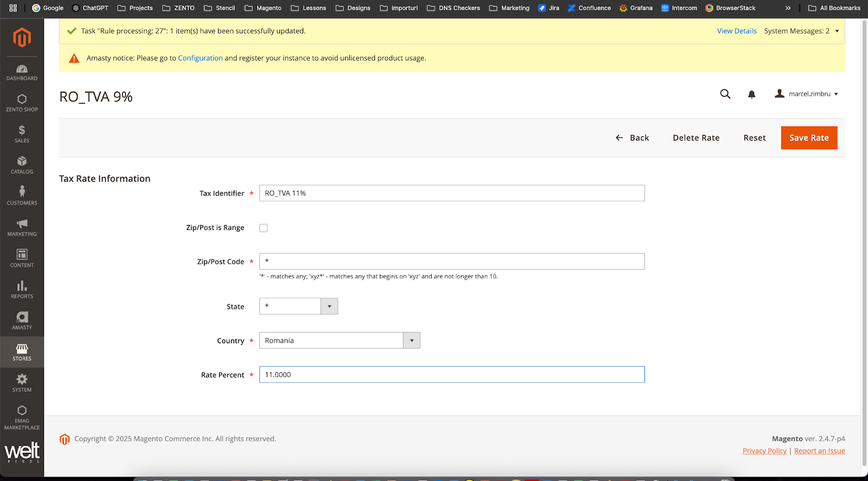This screenshot has height=481, width=868.
Task: Expand the System Messages dropdown
Action: click(x=801, y=31)
